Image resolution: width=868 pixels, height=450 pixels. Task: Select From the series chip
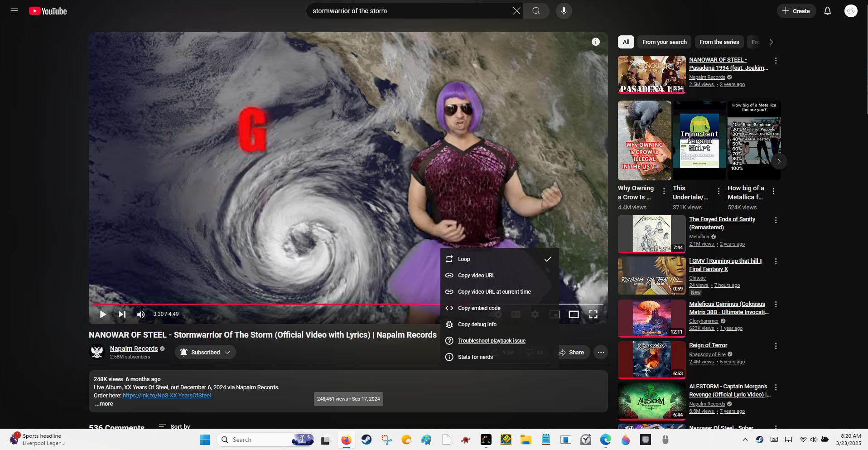point(719,42)
